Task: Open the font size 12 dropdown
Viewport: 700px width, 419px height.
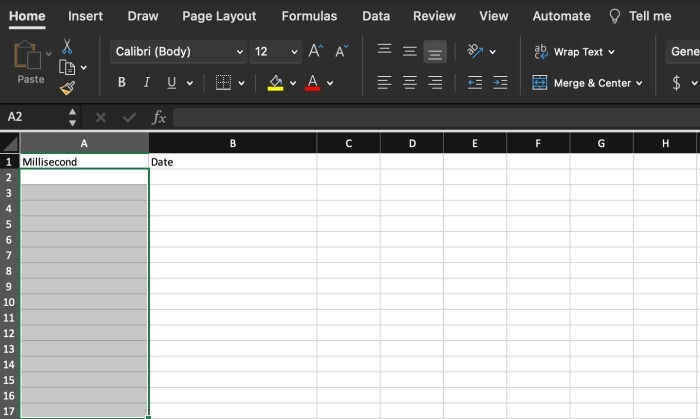Action: (275, 52)
